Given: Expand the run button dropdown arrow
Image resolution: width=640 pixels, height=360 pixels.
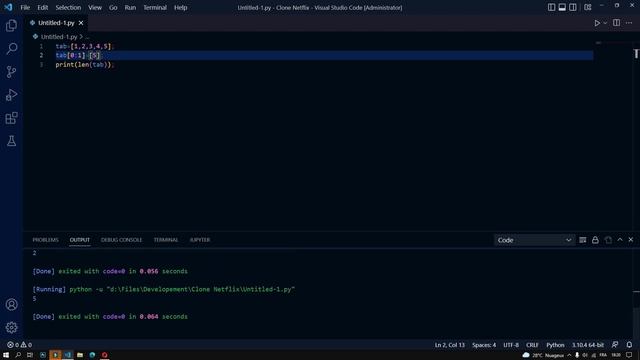Looking at the screenshot, I should point(605,23).
